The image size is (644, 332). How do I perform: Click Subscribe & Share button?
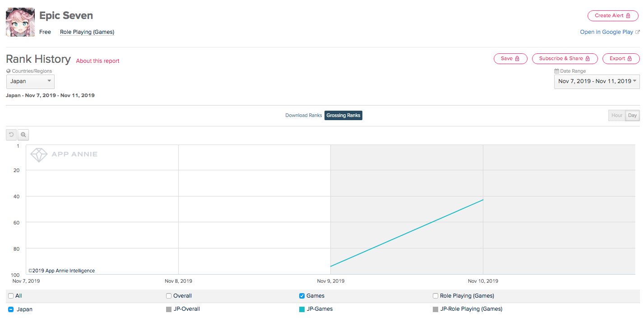pos(565,59)
